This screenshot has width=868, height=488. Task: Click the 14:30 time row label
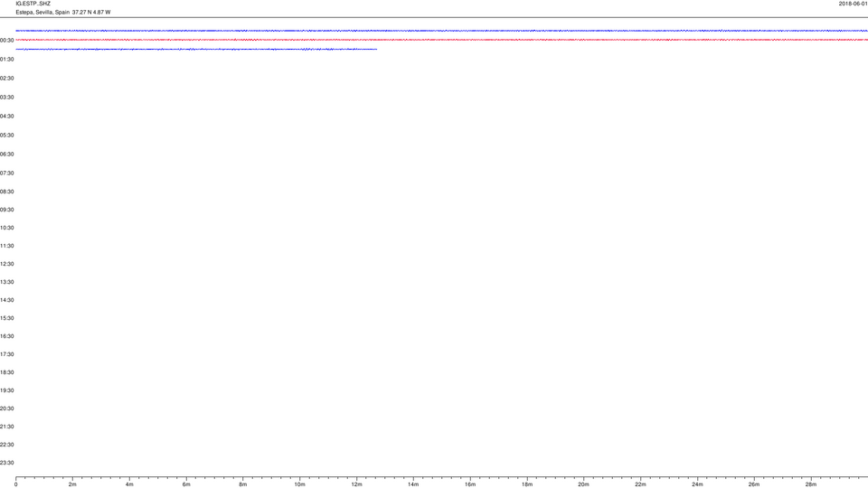tap(6, 300)
